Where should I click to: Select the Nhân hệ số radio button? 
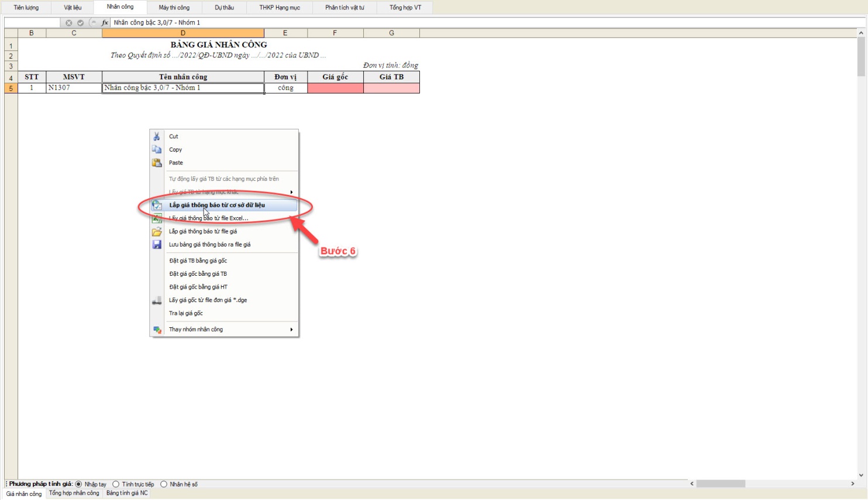164,484
